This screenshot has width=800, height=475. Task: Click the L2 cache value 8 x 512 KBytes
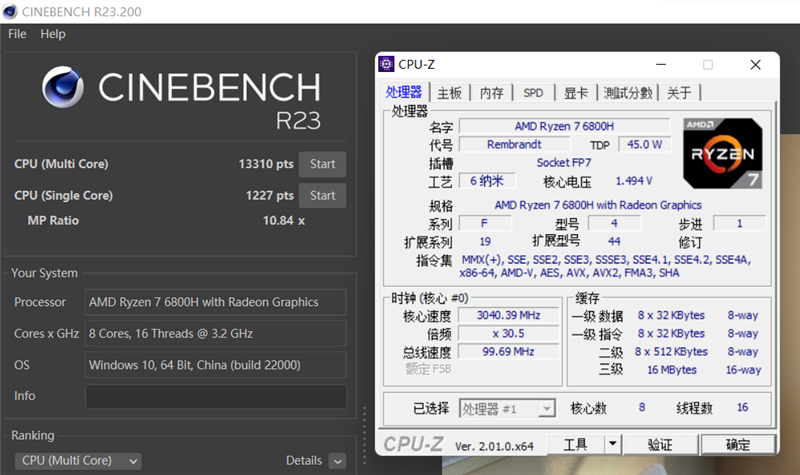671,352
